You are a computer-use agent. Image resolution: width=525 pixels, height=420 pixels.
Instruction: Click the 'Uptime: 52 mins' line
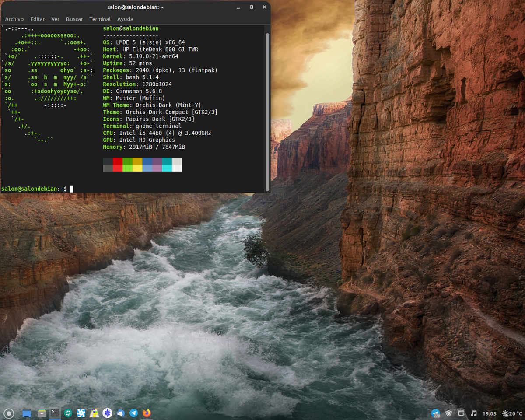click(x=127, y=63)
